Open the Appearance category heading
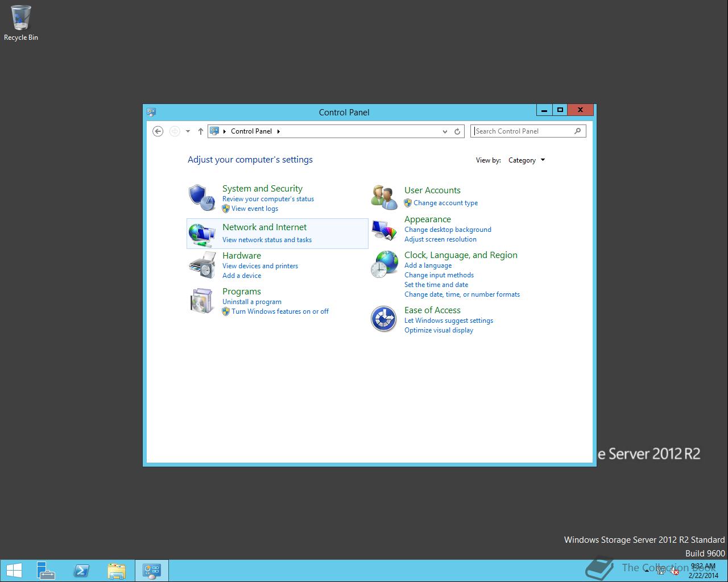The width and height of the screenshot is (728, 582). point(428,219)
